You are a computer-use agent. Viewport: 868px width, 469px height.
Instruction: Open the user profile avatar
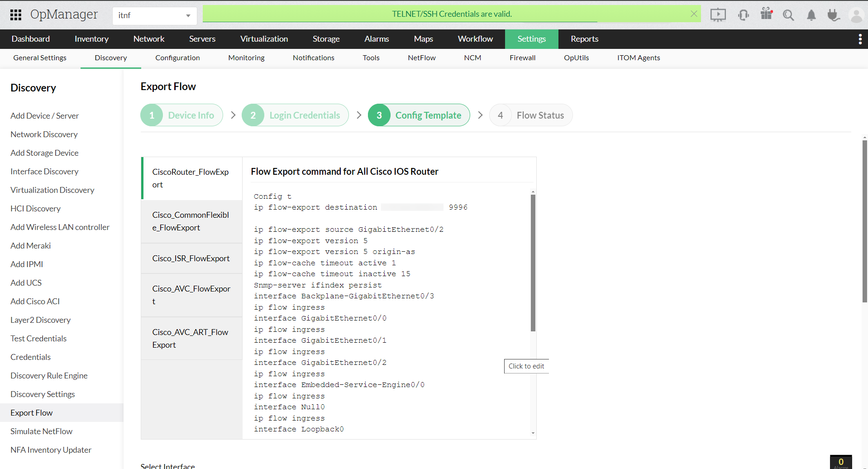pyautogui.click(x=856, y=15)
